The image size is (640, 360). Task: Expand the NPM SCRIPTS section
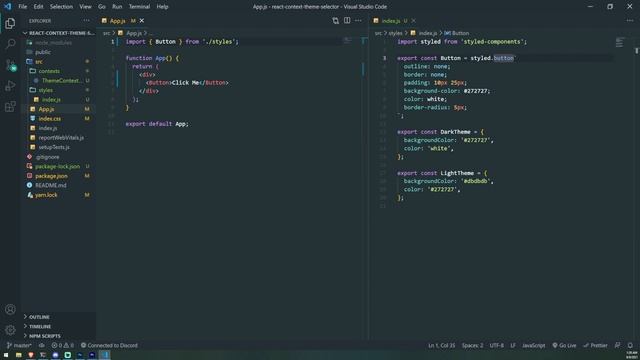click(x=44, y=336)
